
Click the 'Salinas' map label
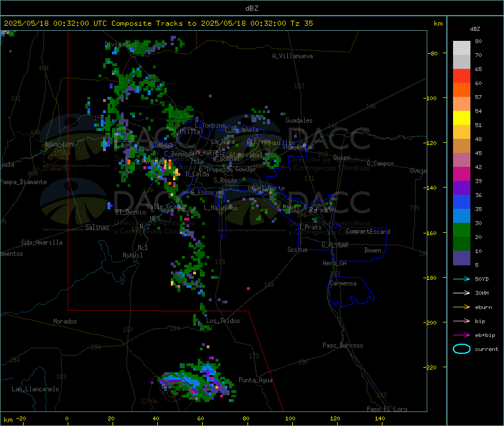[97, 227]
